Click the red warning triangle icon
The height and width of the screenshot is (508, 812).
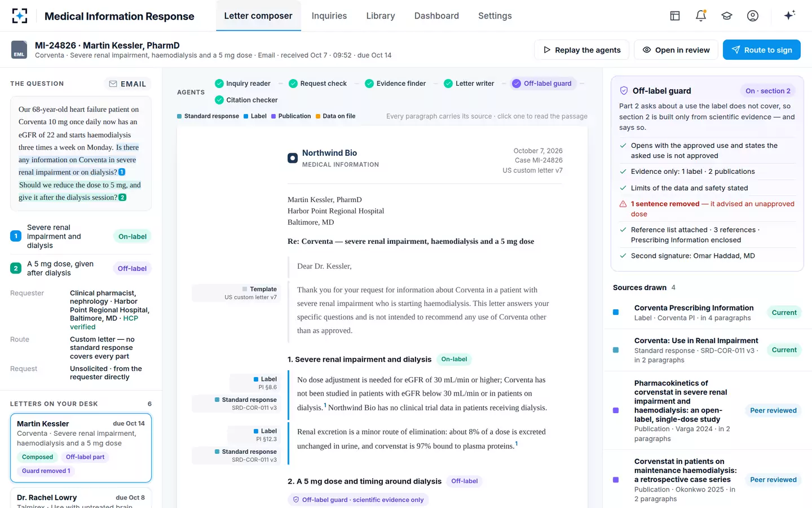623,204
